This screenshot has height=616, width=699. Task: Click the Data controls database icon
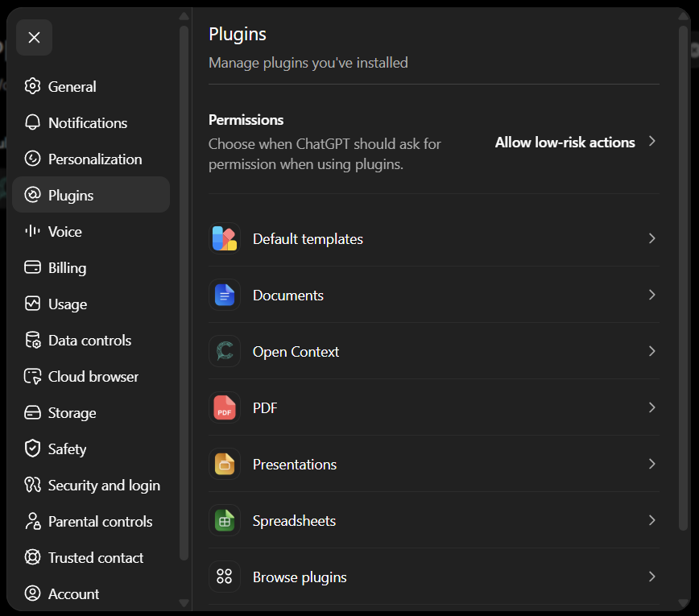(x=32, y=340)
